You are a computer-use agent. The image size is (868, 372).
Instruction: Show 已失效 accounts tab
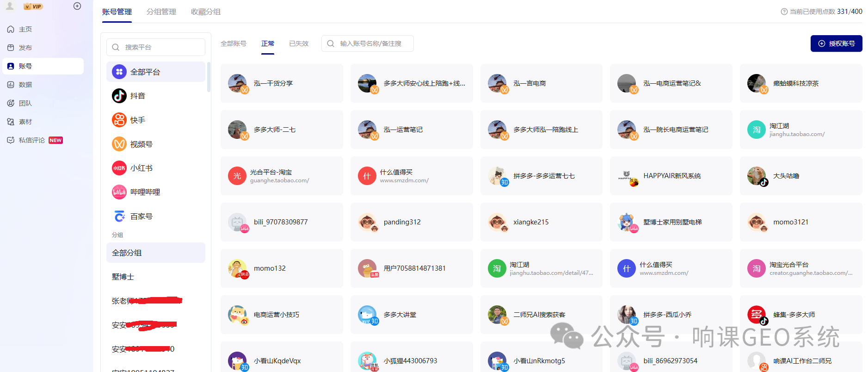click(299, 43)
